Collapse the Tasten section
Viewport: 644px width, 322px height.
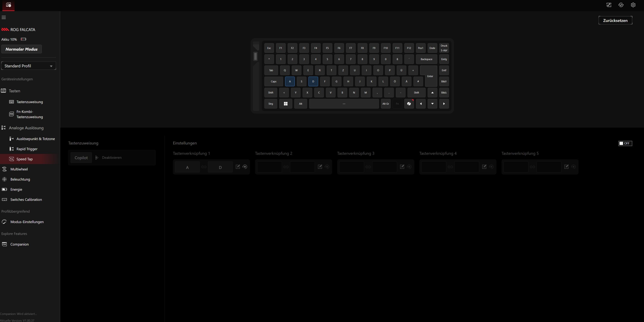click(x=15, y=91)
